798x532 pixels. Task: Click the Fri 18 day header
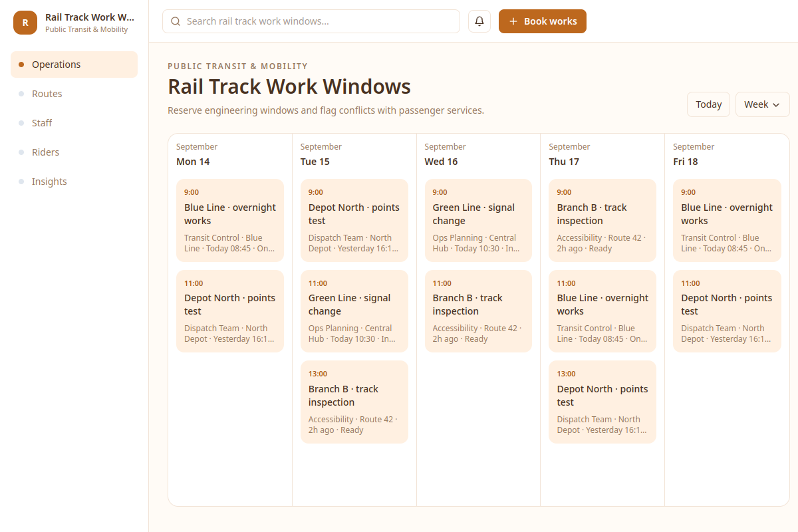click(x=686, y=162)
